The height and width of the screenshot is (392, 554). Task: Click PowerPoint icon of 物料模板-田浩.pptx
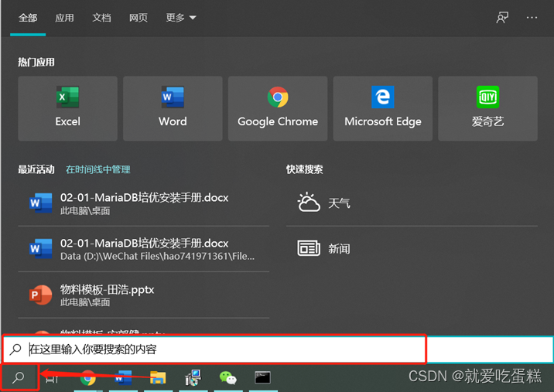(40, 295)
